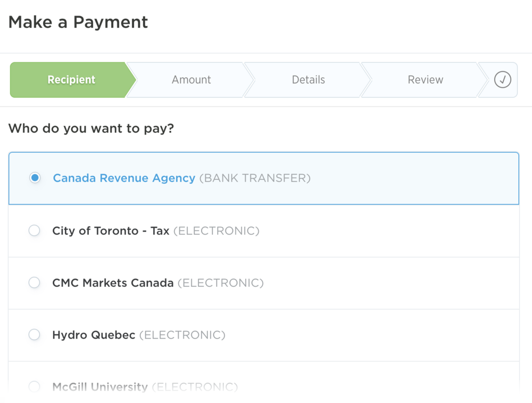
Task: Click ELECTRONIC label beside Hydro Quebec
Action: pos(182,335)
